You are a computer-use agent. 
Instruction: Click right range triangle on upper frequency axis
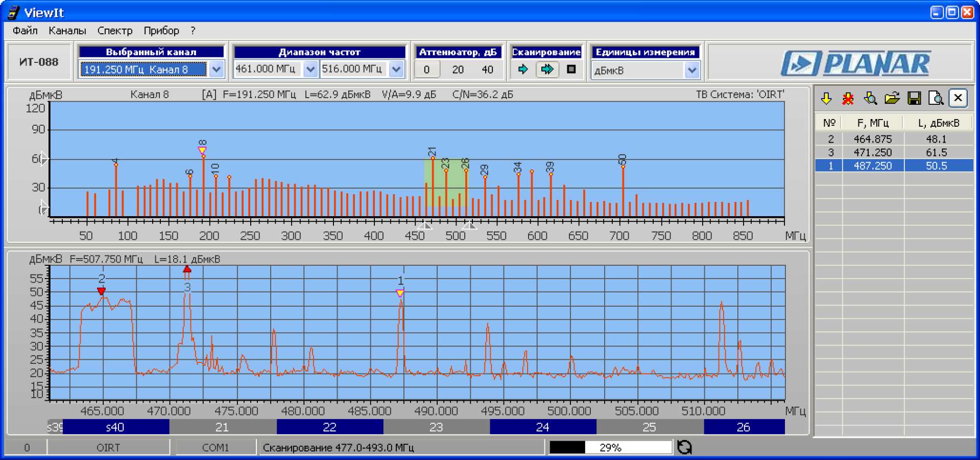pos(469,225)
